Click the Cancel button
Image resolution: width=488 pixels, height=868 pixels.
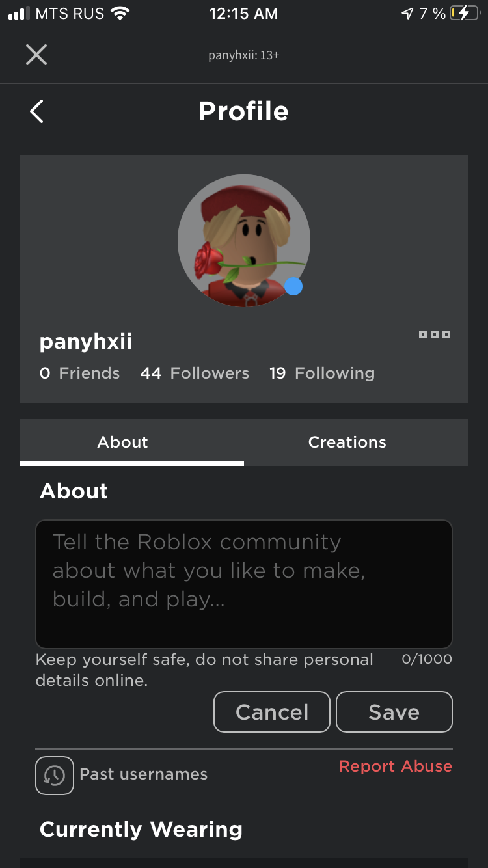pyautogui.click(x=272, y=712)
